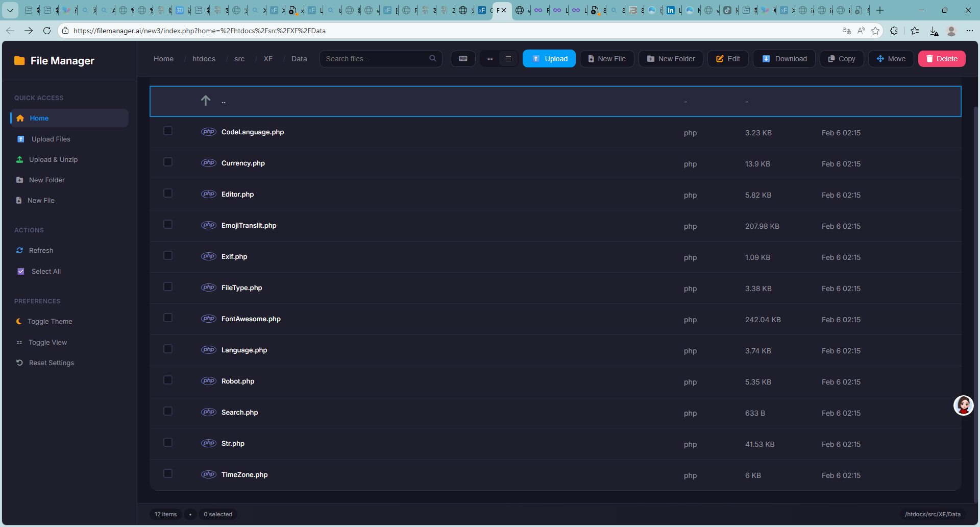Focus the Search files input field

point(375,59)
